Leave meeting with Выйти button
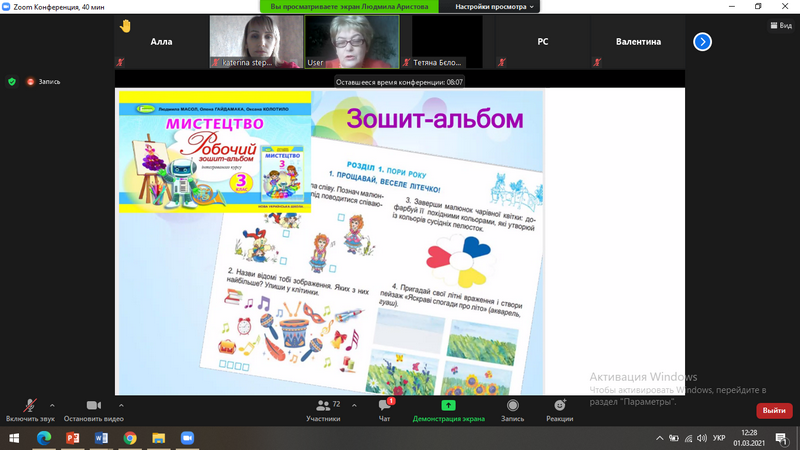 coord(774,410)
